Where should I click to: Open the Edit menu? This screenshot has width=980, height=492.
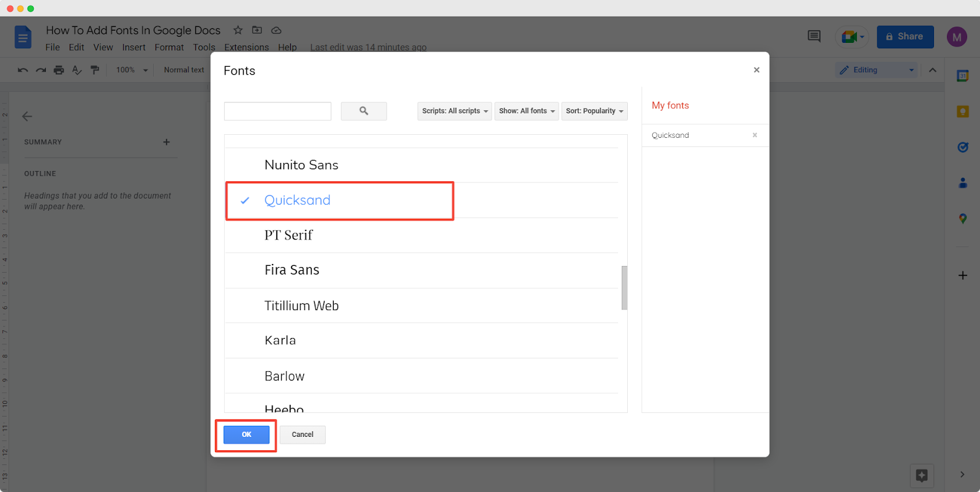77,47
